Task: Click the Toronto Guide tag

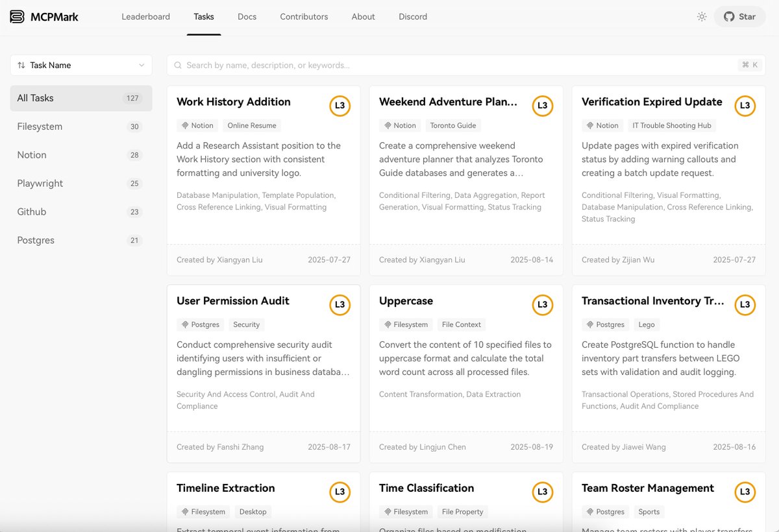Action: click(x=453, y=125)
